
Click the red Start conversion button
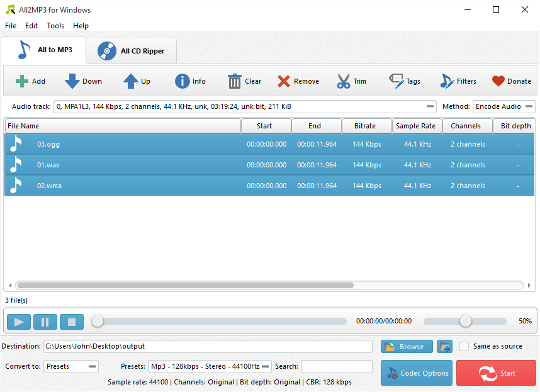tap(497, 373)
